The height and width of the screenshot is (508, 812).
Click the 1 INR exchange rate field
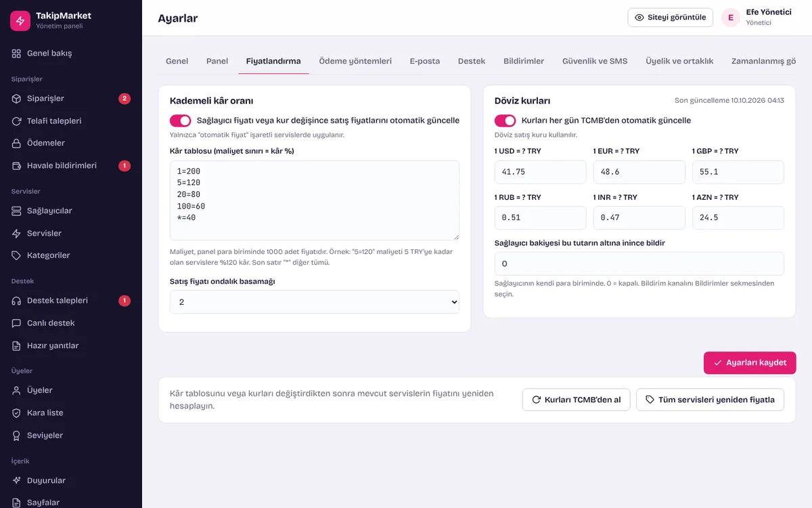coord(639,218)
